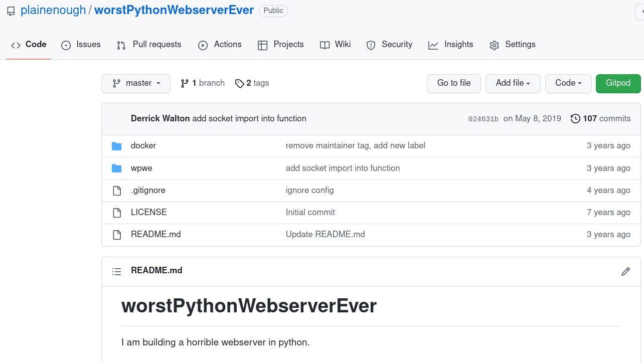
Task: Click the wpwe folder icon
Action: [x=117, y=168]
